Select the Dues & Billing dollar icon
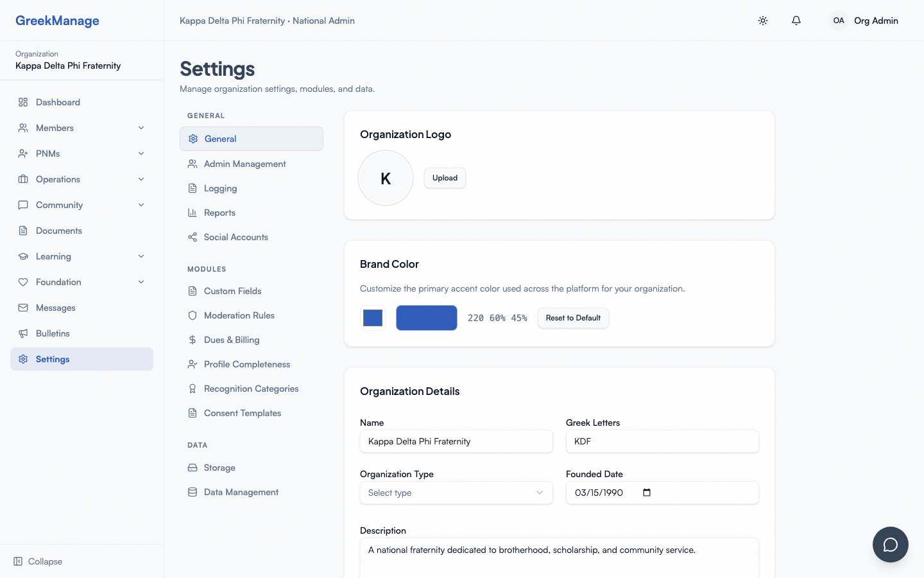 coord(192,340)
